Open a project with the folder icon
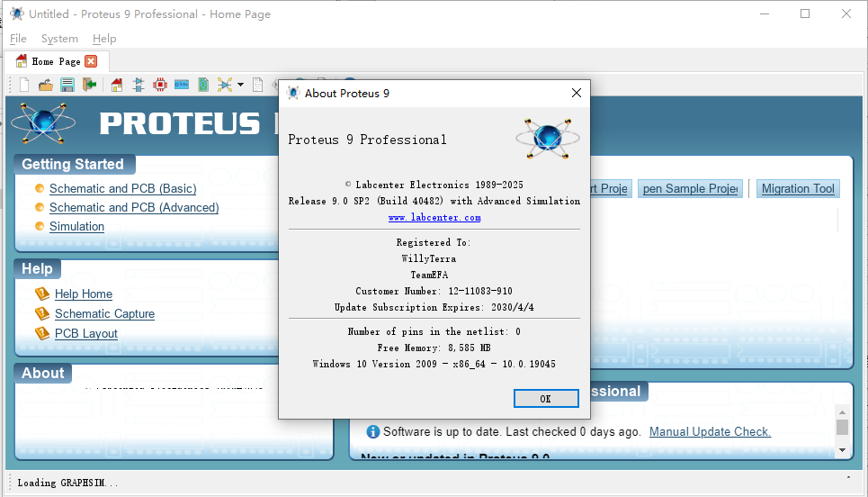Screen dimensions: 868x497 (x=45, y=85)
